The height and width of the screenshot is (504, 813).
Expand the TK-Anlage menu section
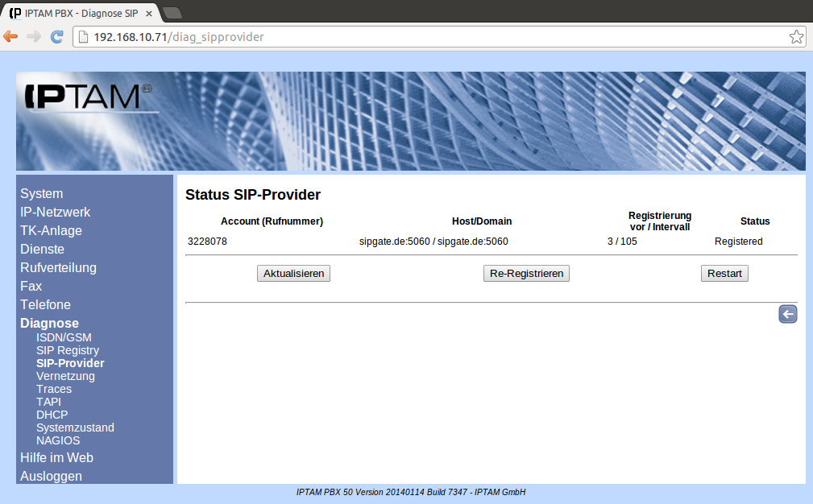pyautogui.click(x=51, y=230)
